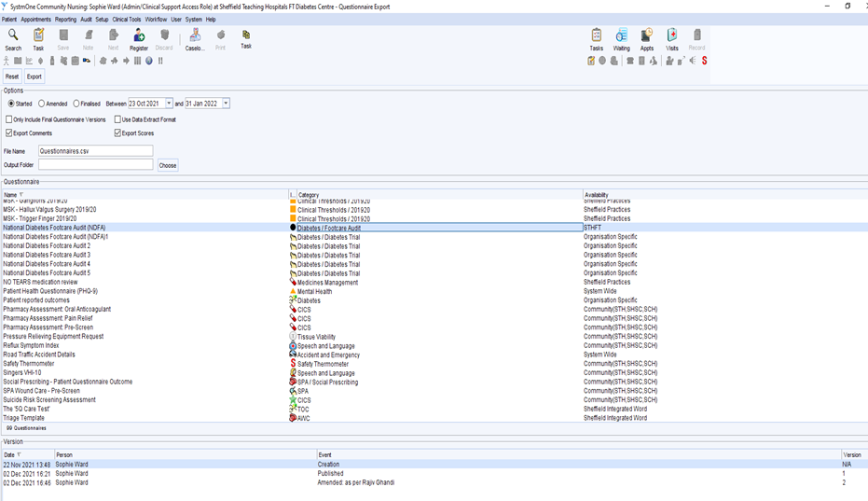Viewport: 868px width, 501px height.
Task: Click the red S icon
Action: (x=705, y=61)
